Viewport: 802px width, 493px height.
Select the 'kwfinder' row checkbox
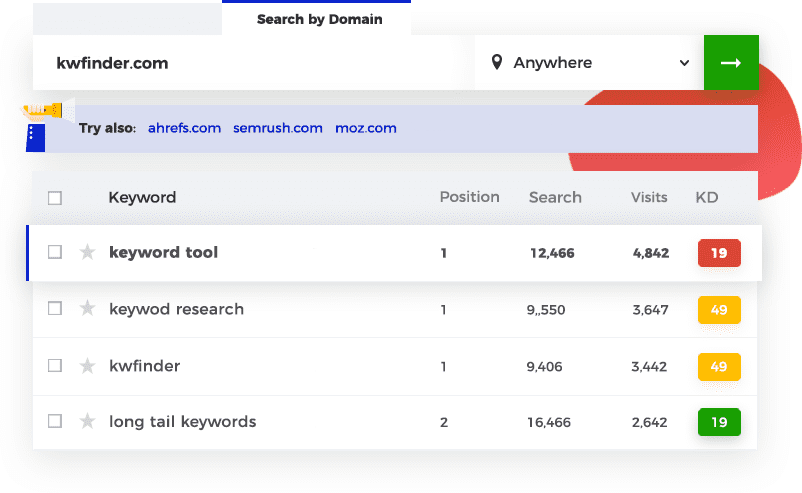(x=55, y=366)
